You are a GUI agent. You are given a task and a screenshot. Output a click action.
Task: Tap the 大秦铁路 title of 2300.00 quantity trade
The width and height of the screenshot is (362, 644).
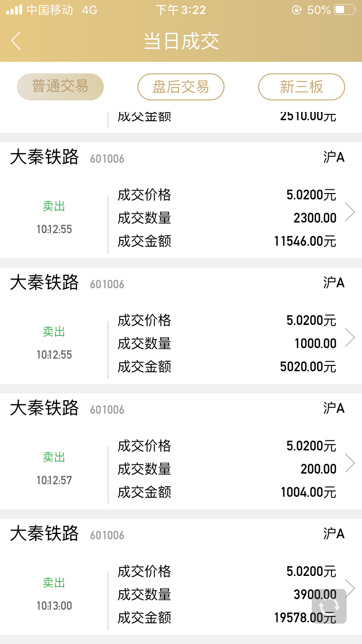(x=44, y=157)
